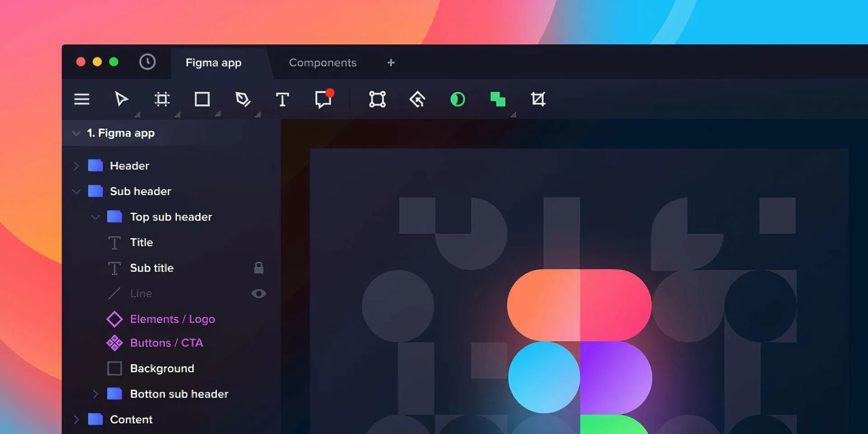Switch to the Components tab
The height and width of the screenshot is (434, 868).
click(323, 62)
